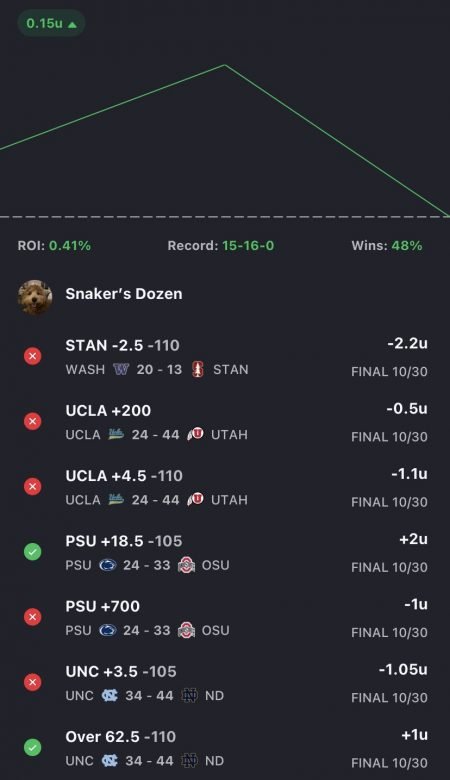Tap the 0.15u units badge with arrow
Screen dimensions: 450x780
point(51,23)
